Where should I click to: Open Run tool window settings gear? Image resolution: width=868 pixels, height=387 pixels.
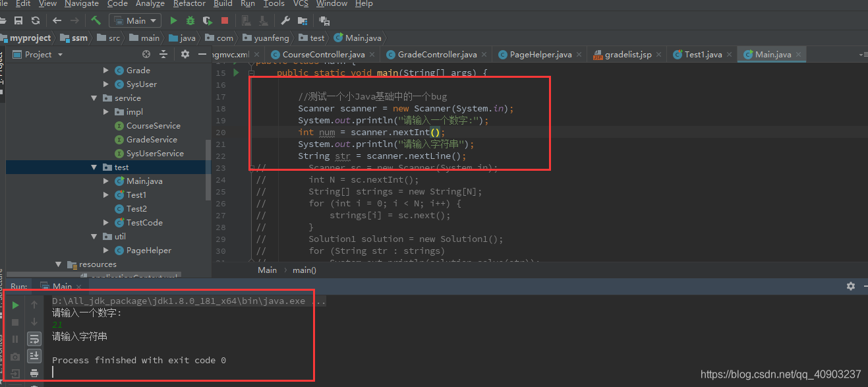pos(851,286)
